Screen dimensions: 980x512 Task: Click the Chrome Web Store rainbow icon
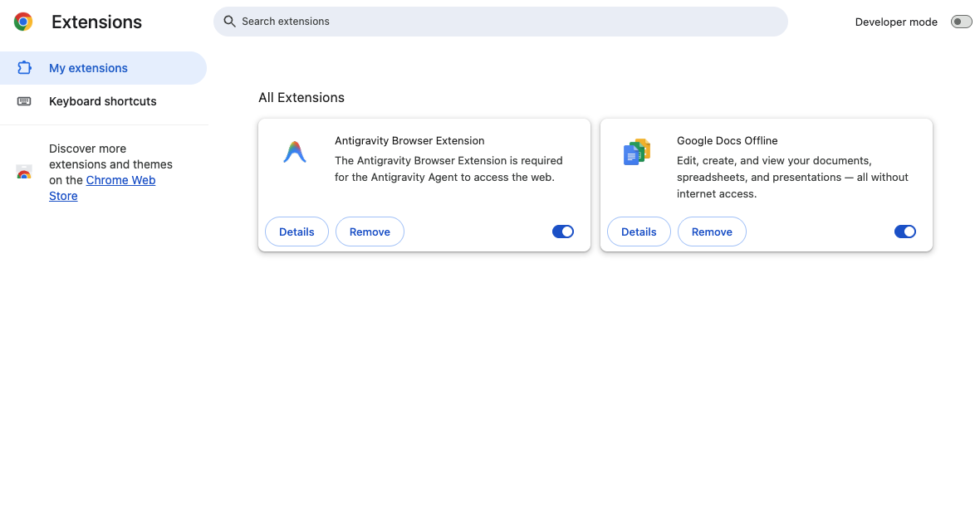[24, 173]
